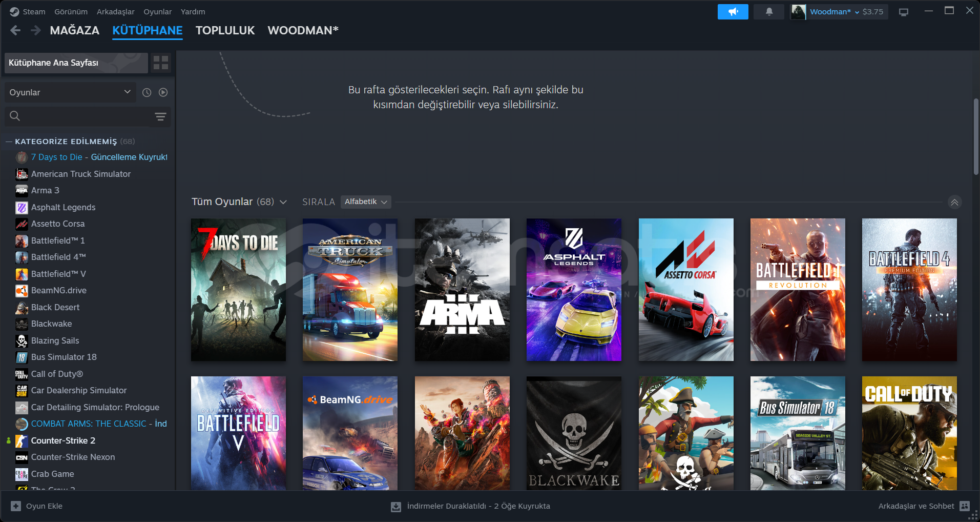This screenshot has height=522, width=980.
Task: Click Arma 3 icon in sidebar
Action: [x=22, y=191]
